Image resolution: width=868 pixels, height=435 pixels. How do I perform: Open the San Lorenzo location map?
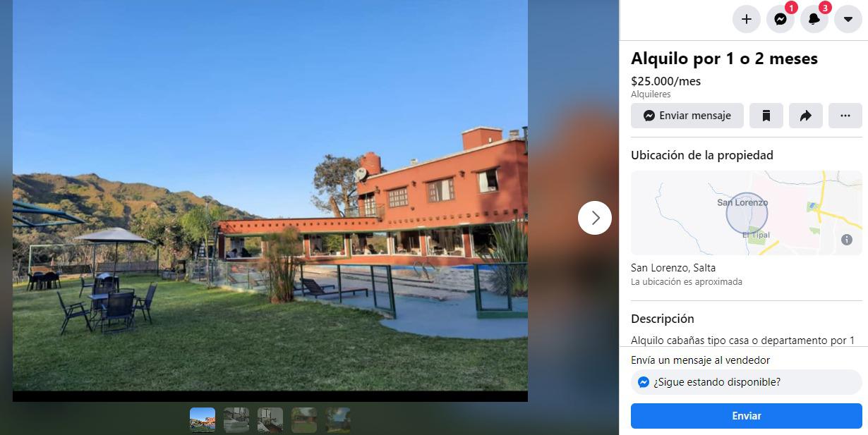tap(747, 213)
